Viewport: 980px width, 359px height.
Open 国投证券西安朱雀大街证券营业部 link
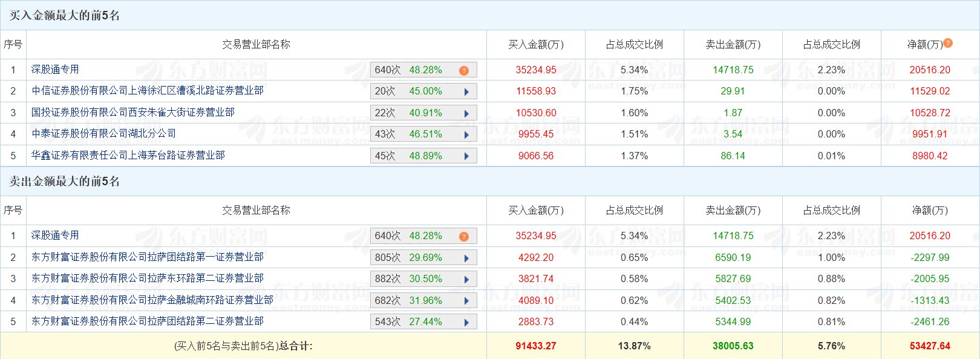pos(133,113)
